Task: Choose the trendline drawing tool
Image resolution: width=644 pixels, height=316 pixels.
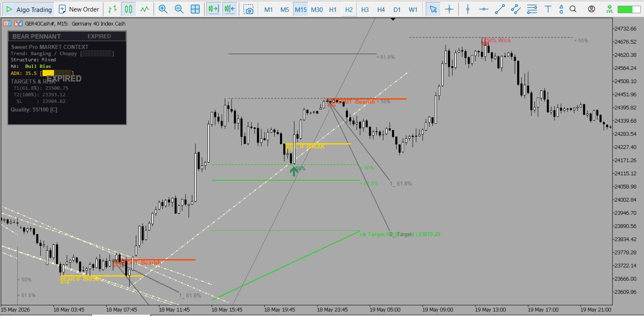Action: click(x=499, y=9)
